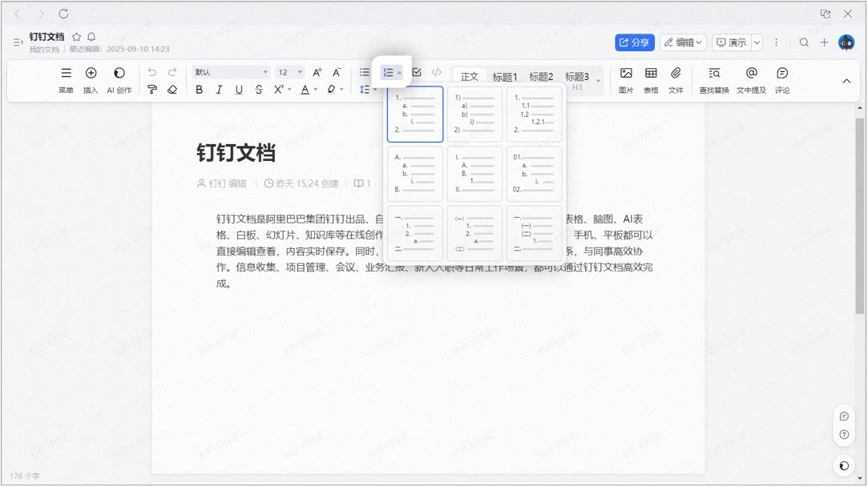The width and height of the screenshot is (868, 487).
Task: Open the 评论 comment tool
Action: (782, 80)
